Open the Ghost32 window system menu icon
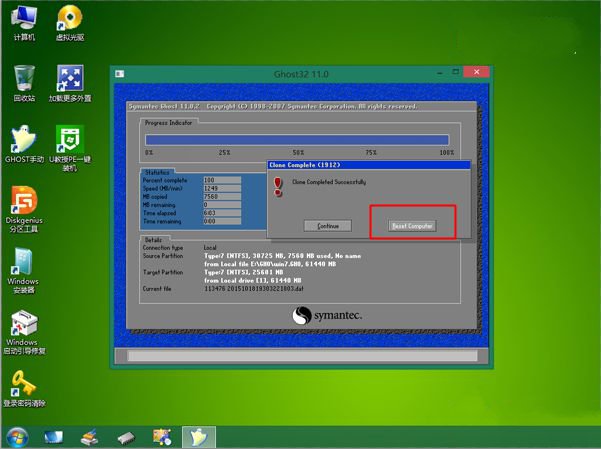 120,74
